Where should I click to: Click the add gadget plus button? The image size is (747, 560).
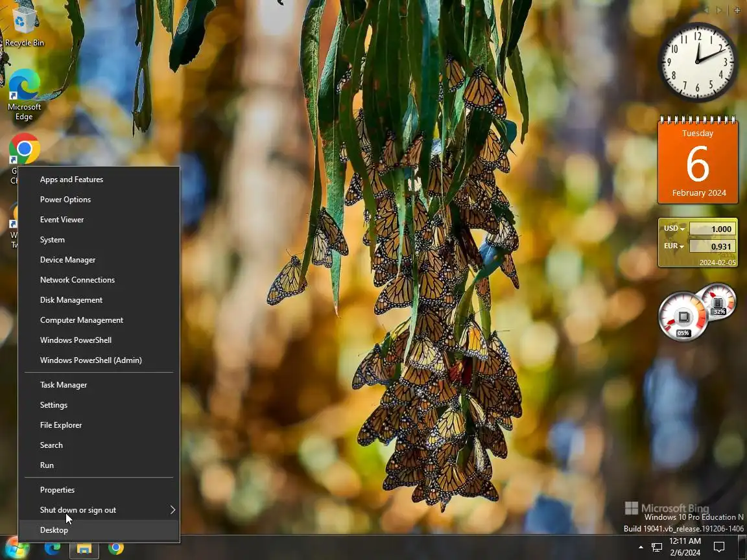[x=737, y=10]
